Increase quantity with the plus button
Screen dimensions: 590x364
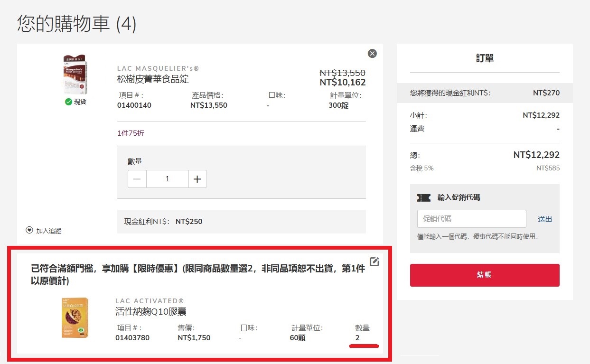(197, 179)
